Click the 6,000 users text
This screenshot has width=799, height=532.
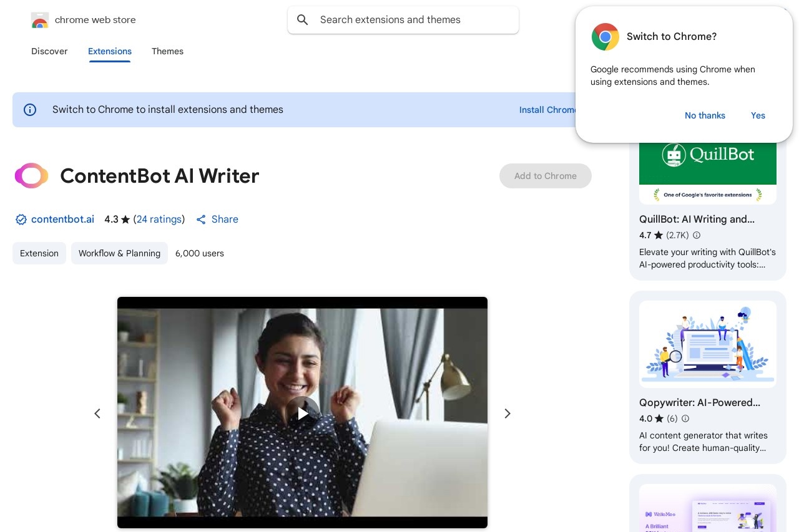200,253
